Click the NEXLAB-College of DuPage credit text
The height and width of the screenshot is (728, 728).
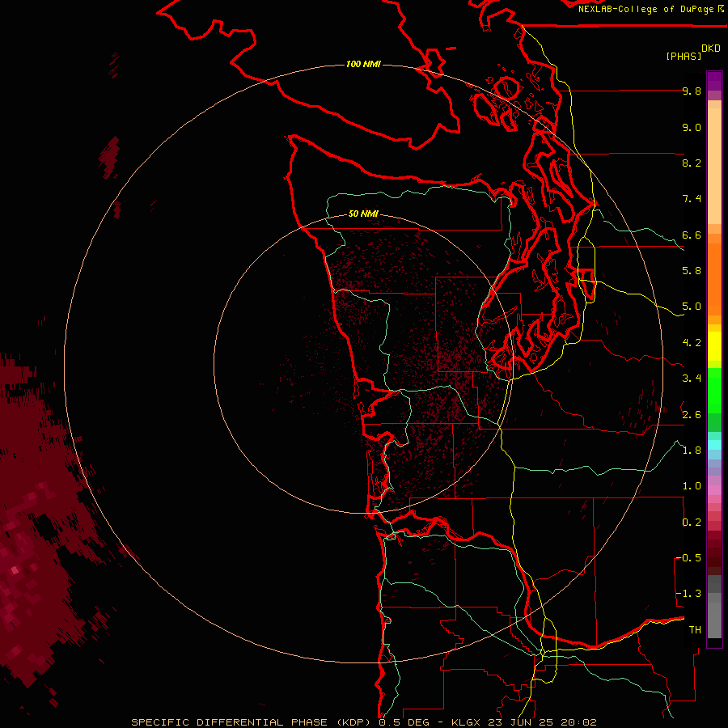[645, 9]
